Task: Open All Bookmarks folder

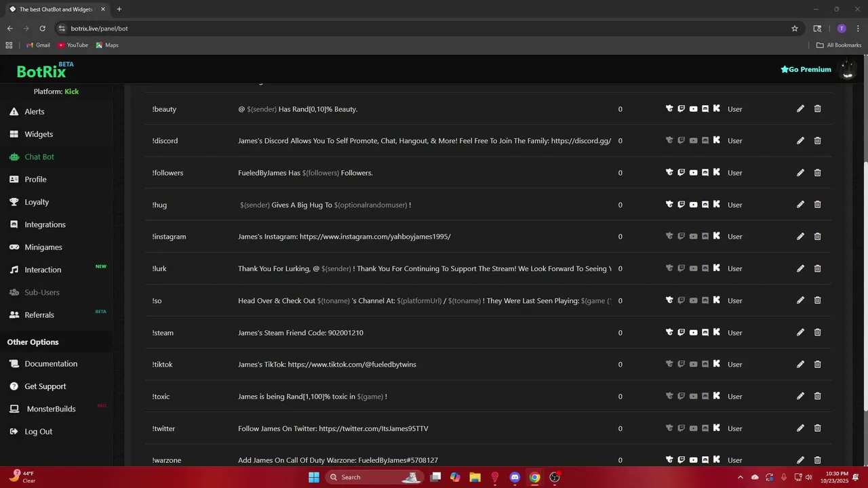Action: tap(839, 45)
